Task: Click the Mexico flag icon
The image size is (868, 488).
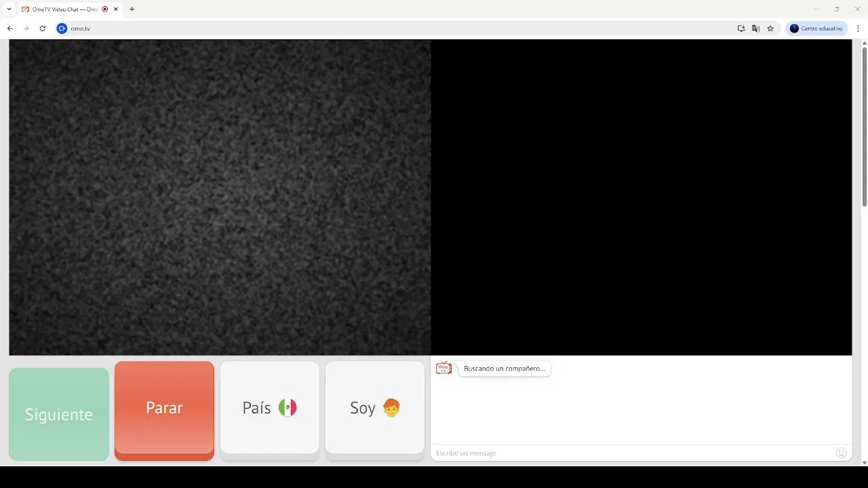Action: click(x=288, y=407)
